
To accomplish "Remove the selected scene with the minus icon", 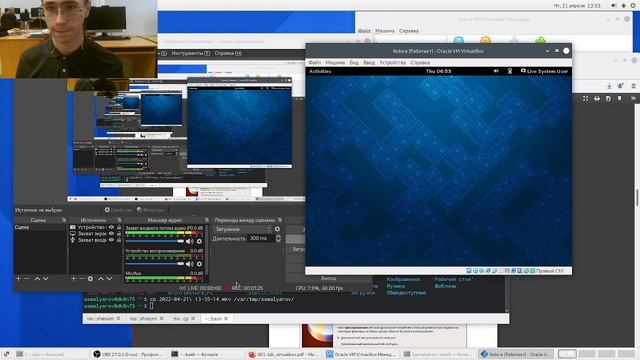I will click(x=27, y=278).
